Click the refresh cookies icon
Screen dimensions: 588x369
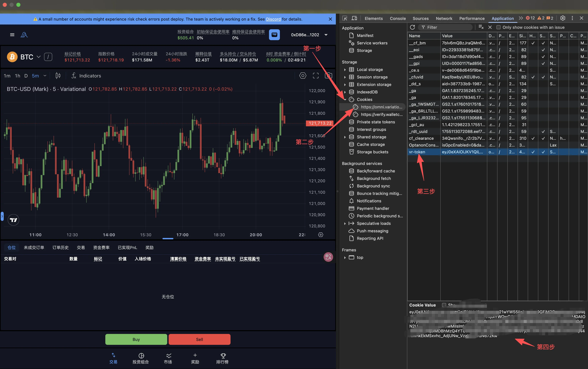412,27
